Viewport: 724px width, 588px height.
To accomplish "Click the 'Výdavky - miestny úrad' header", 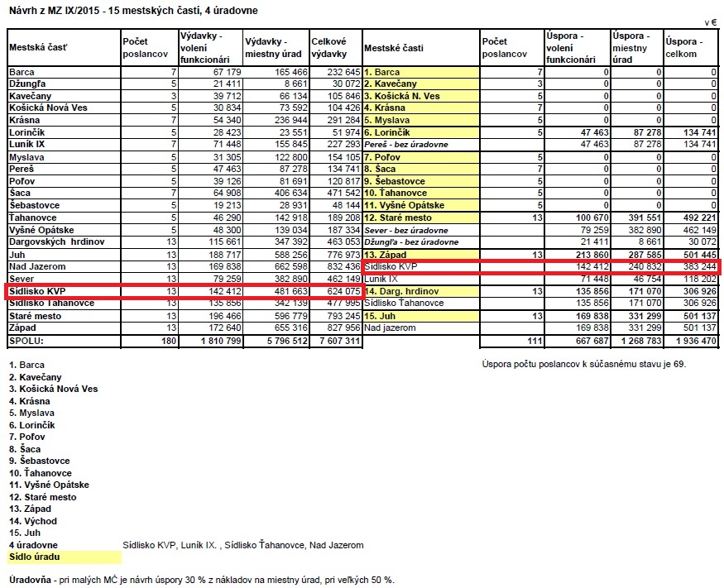I will point(273,47).
